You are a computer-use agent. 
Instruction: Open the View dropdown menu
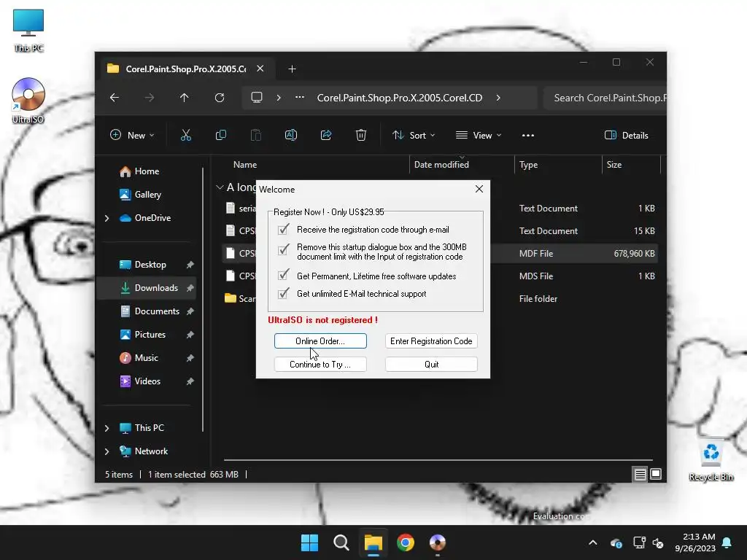[x=479, y=135]
